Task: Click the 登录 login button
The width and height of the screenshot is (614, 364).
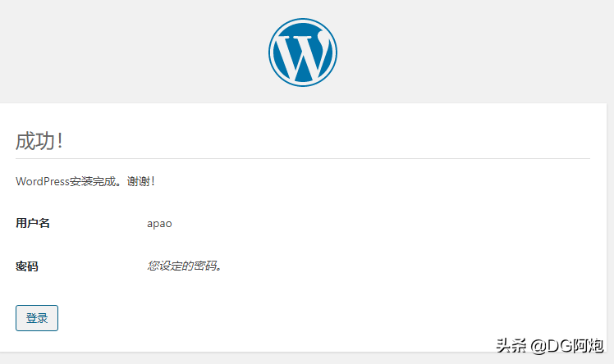Action: [37, 318]
